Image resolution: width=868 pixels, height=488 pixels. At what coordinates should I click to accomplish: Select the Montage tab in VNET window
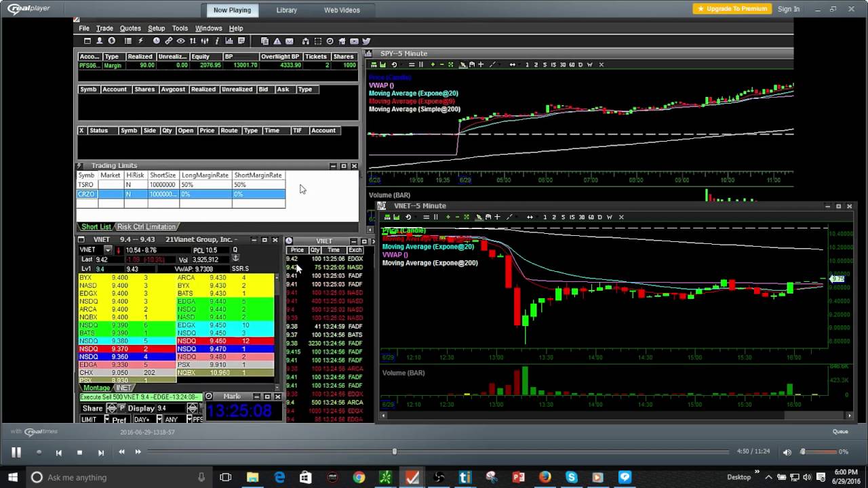(x=97, y=388)
